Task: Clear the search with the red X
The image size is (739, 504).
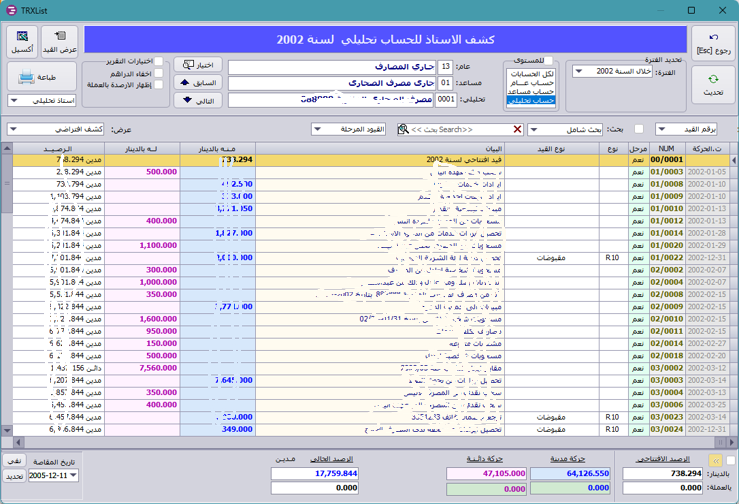Action: 517,129
